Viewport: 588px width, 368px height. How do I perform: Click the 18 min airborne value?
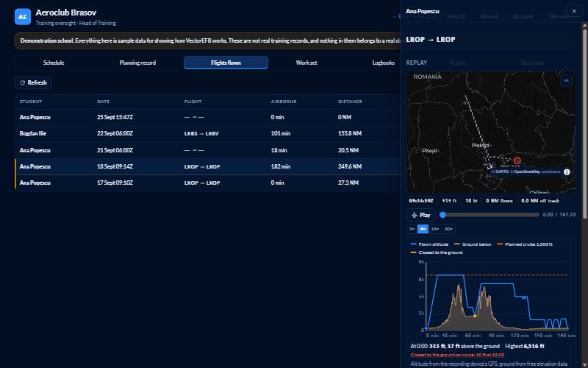click(x=279, y=150)
